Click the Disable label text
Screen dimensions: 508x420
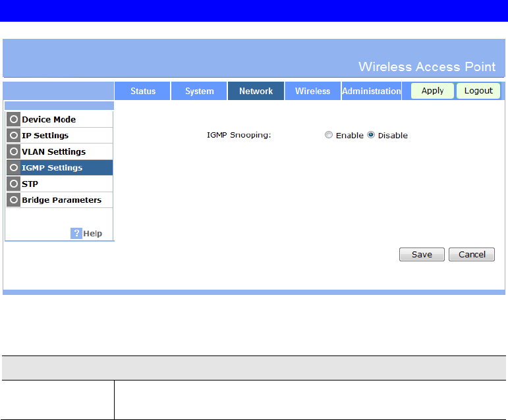tap(393, 135)
